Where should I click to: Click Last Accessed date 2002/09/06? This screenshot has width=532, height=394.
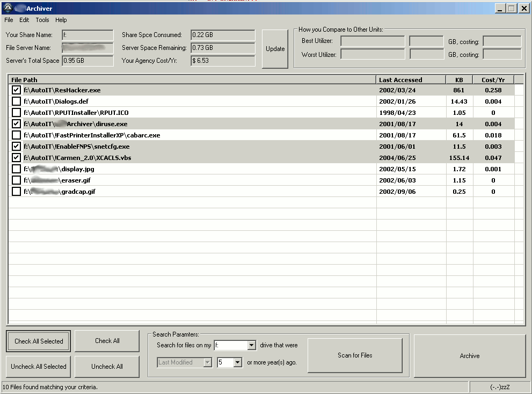[x=397, y=192]
